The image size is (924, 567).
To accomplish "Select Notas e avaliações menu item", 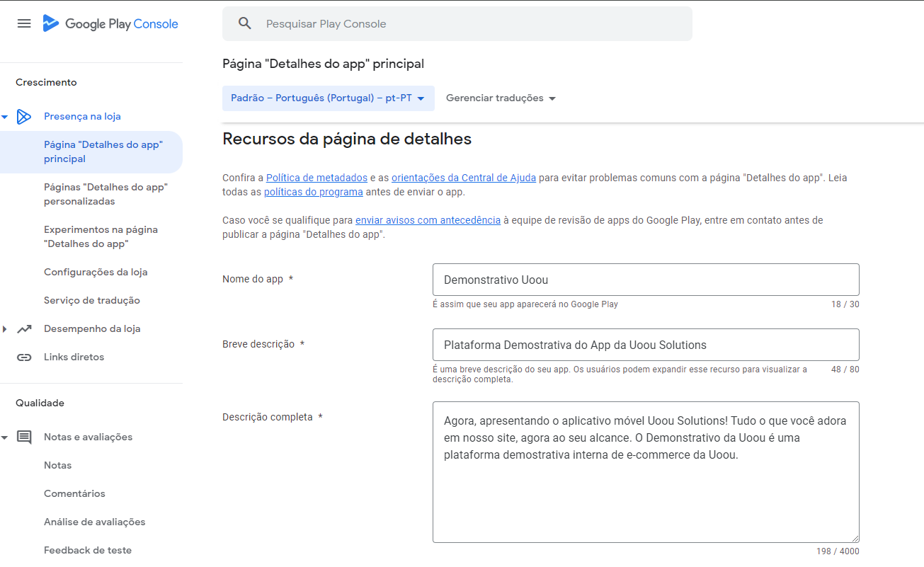I will pyautogui.click(x=88, y=437).
